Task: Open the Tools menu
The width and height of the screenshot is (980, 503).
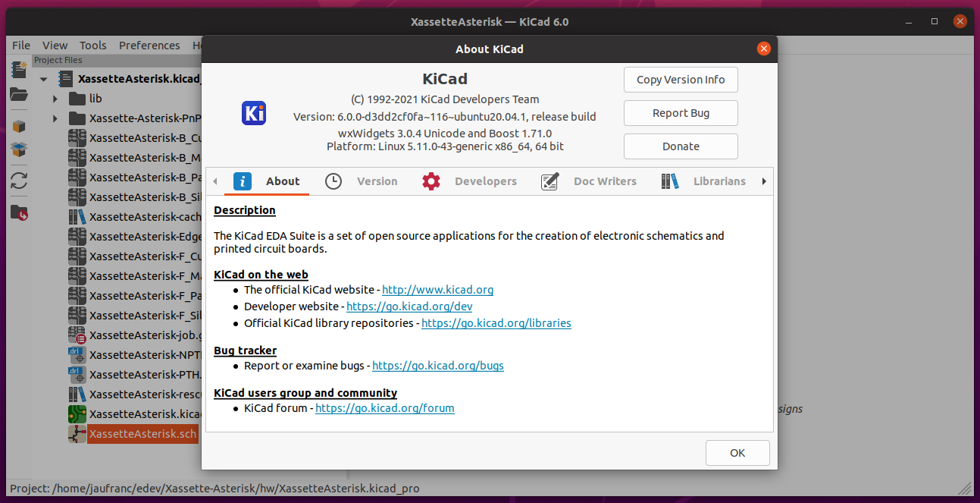Action: click(x=93, y=46)
